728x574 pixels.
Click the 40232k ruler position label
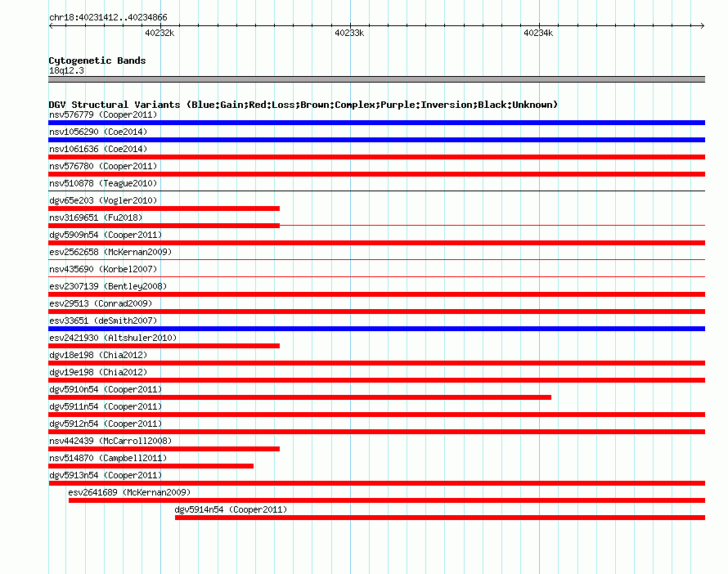tap(160, 33)
